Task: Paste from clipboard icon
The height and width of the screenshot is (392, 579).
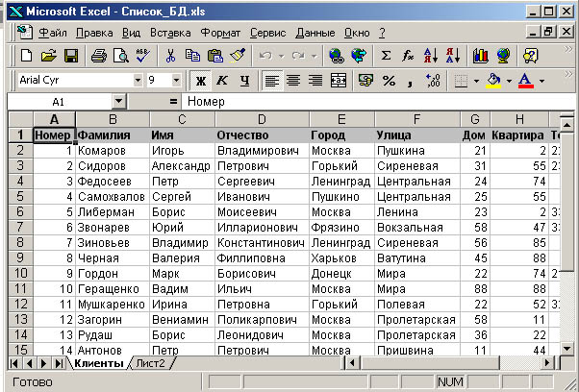Action: 215,56
